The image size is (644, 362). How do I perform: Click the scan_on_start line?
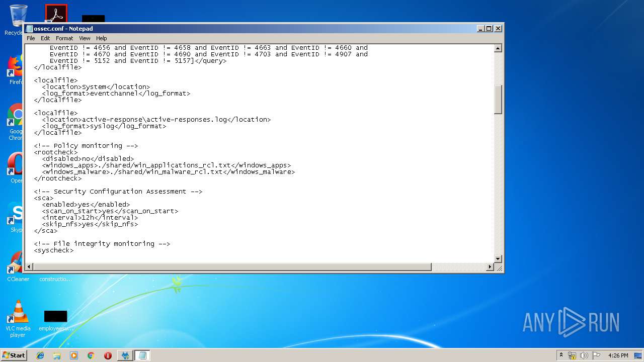pos(110,211)
